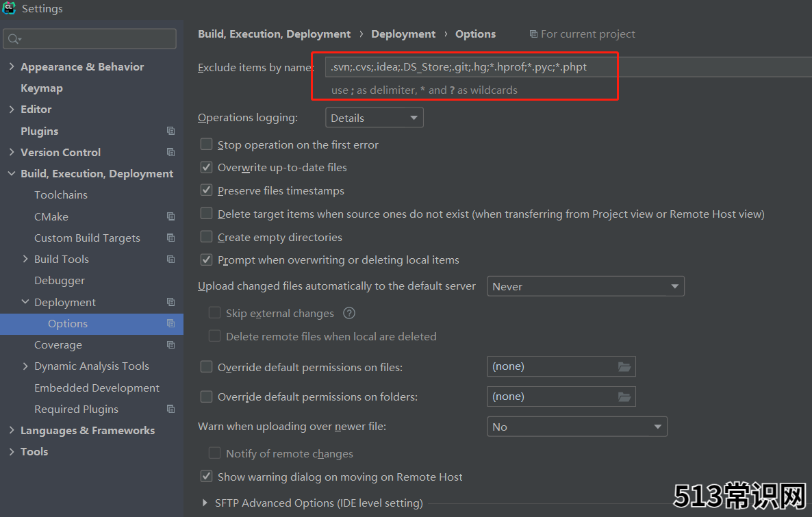Click project-level icon beside Plugins
This screenshot has width=812, height=517.
[171, 131]
